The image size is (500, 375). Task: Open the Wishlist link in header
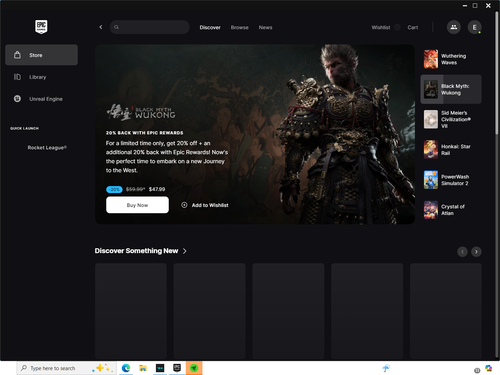[381, 27]
